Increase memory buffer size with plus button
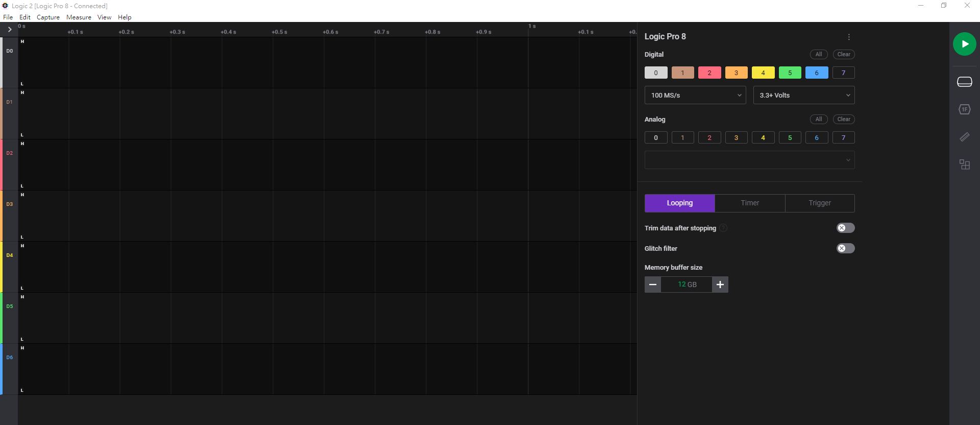 [x=720, y=285]
